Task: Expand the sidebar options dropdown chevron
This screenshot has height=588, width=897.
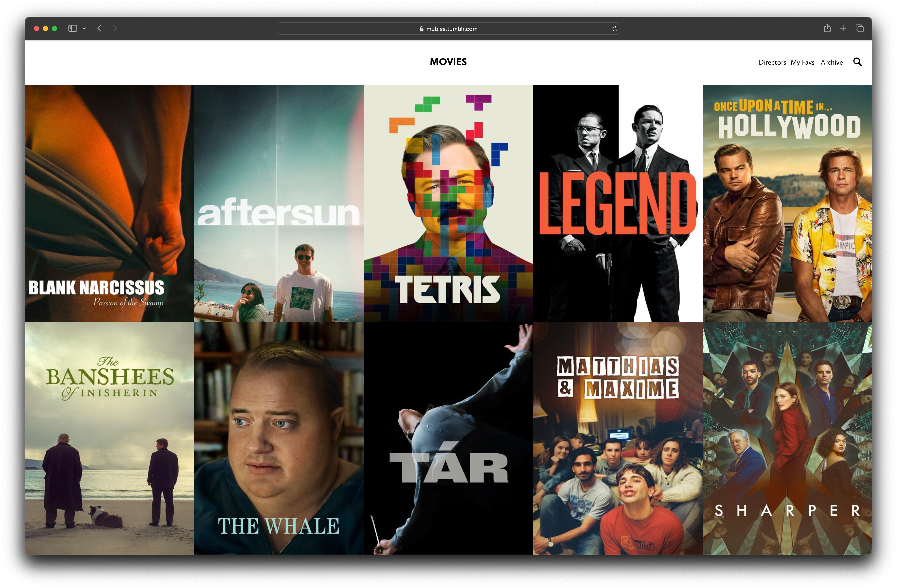Action: pos(84,29)
